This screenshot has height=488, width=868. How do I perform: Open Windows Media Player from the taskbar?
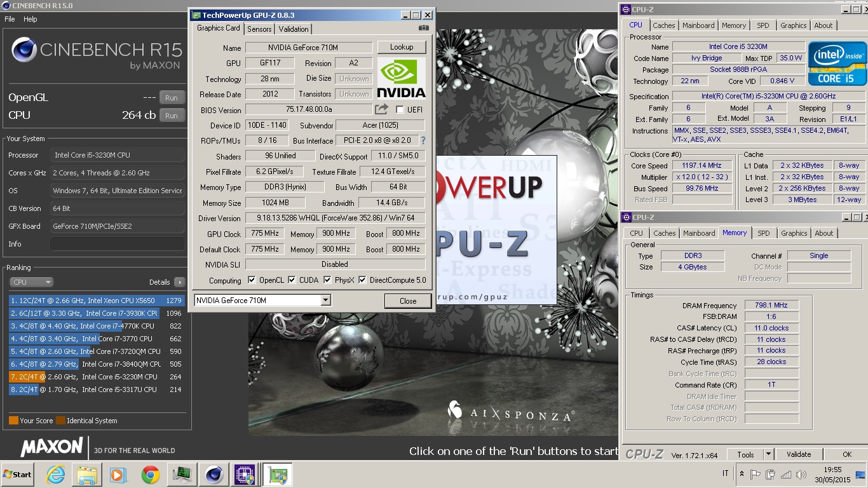click(x=118, y=475)
